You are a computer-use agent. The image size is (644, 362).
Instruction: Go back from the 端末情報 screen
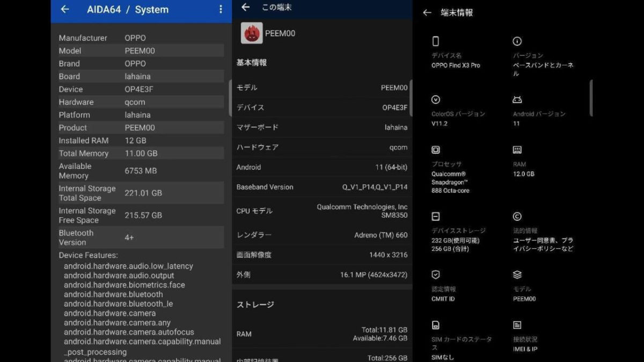coord(427,12)
